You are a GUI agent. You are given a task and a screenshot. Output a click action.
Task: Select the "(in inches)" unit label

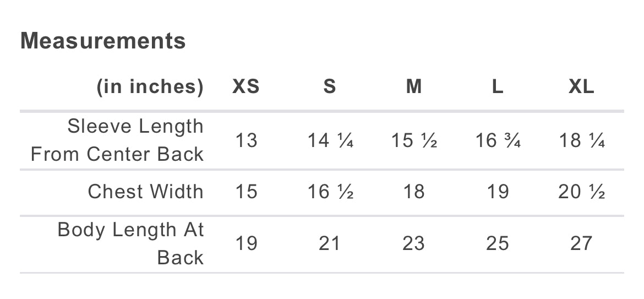click(150, 86)
